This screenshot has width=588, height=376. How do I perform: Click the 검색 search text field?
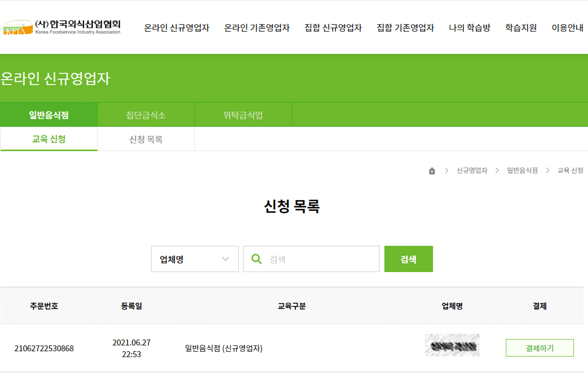pyautogui.click(x=311, y=259)
